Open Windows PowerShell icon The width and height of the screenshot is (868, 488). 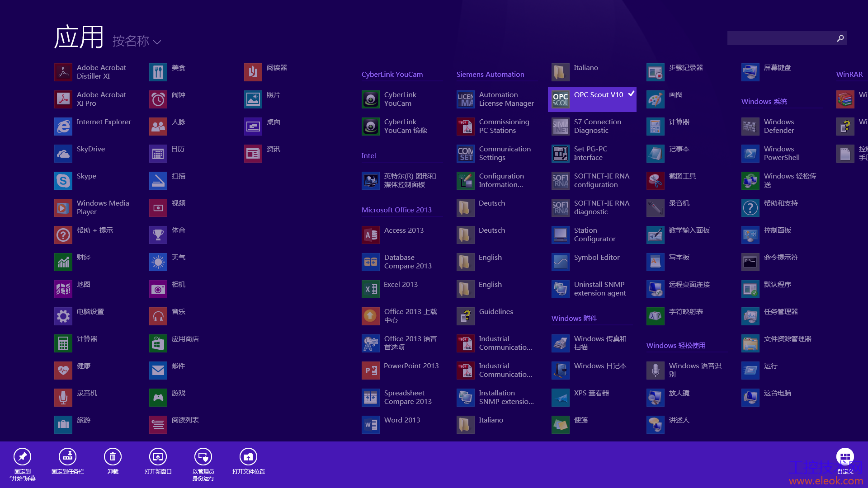pos(750,154)
